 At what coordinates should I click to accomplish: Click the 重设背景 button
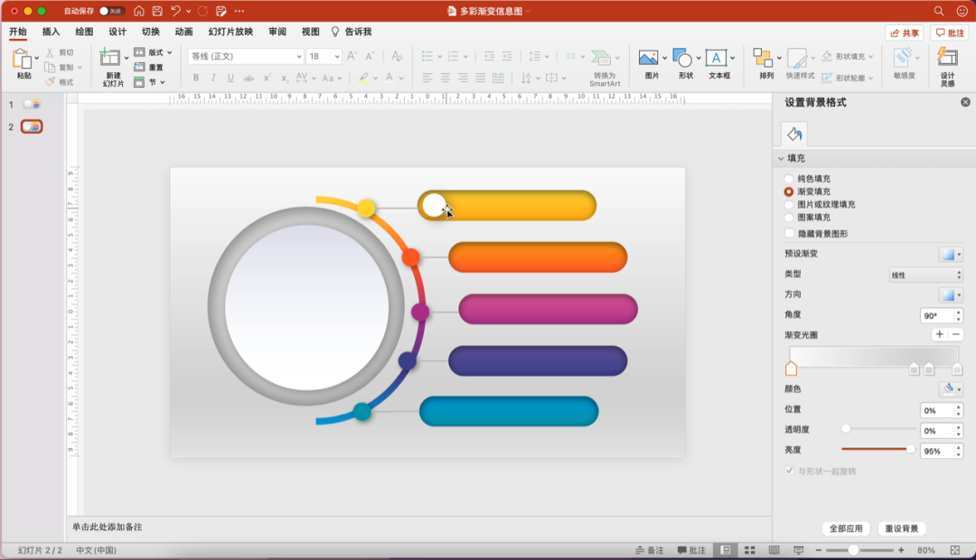pyautogui.click(x=902, y=528)
